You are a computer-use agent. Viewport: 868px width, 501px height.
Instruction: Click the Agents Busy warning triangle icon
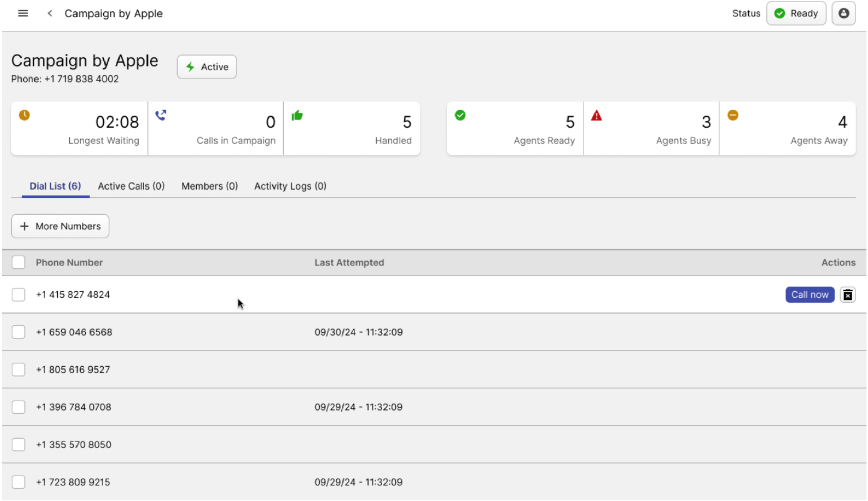tap(596, 116)
